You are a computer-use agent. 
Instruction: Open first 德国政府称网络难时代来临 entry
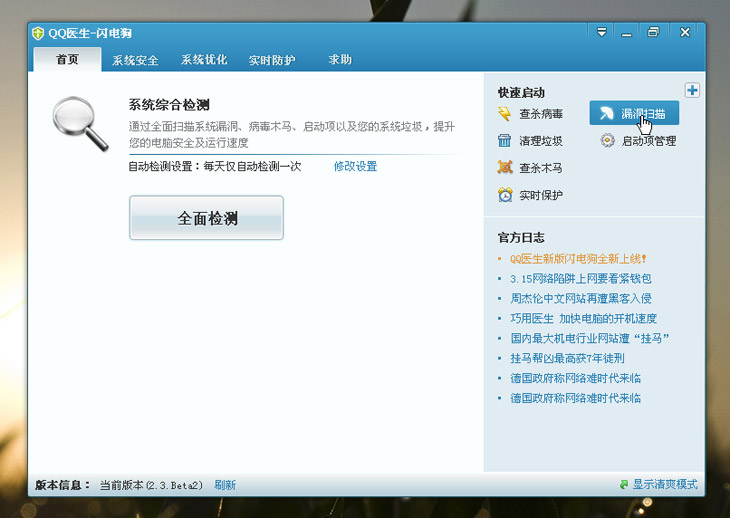(x=575, y=378)
